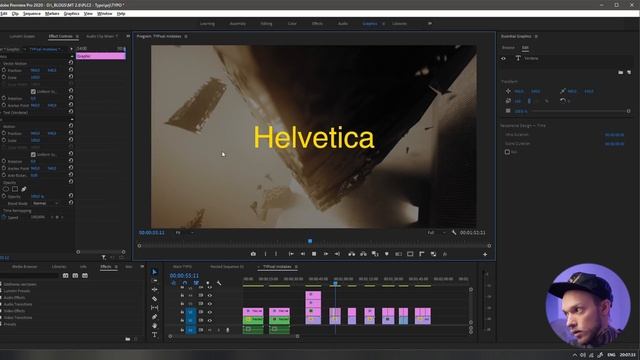
Task: Select the pen mask tool under Opacity
Action: [x=24, y=189]
